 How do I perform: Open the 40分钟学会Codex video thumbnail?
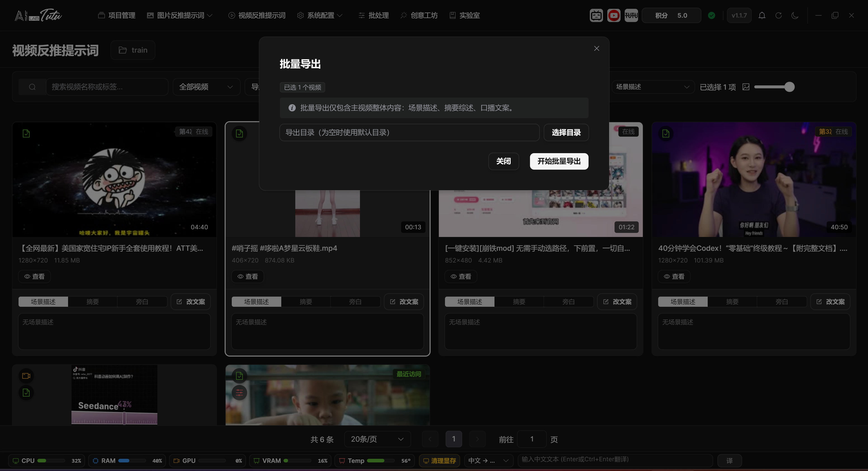[x=754, y=179]
